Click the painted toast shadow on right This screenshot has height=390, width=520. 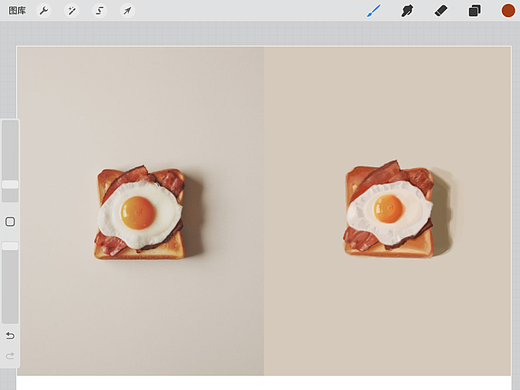(443, 213)
